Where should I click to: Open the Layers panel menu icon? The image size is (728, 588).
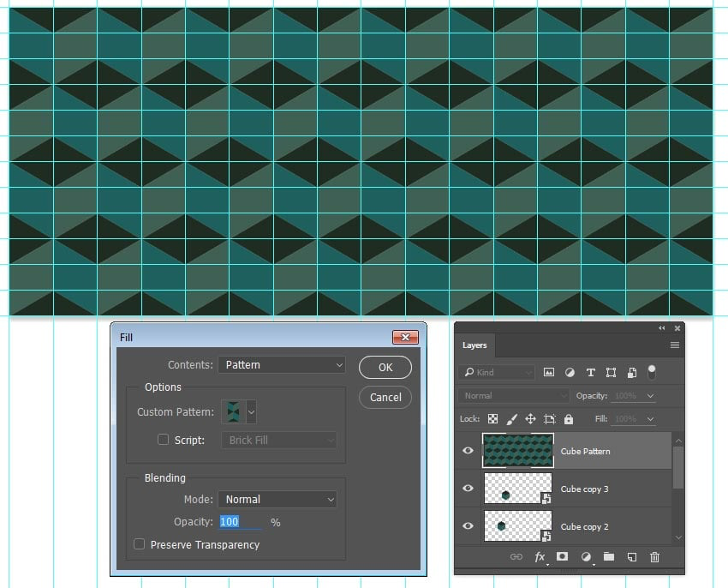(x=675, y=345)
